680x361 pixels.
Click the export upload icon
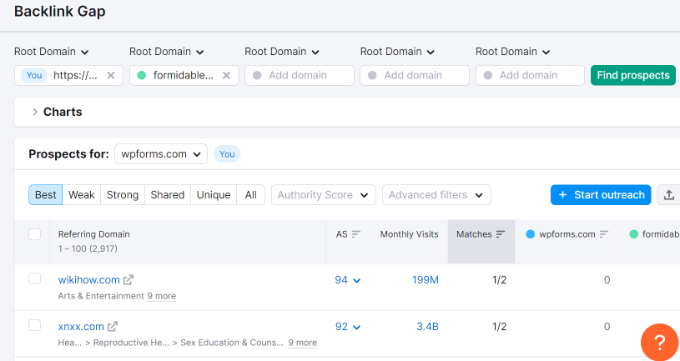pyautogui.click(x=669, y=195)
